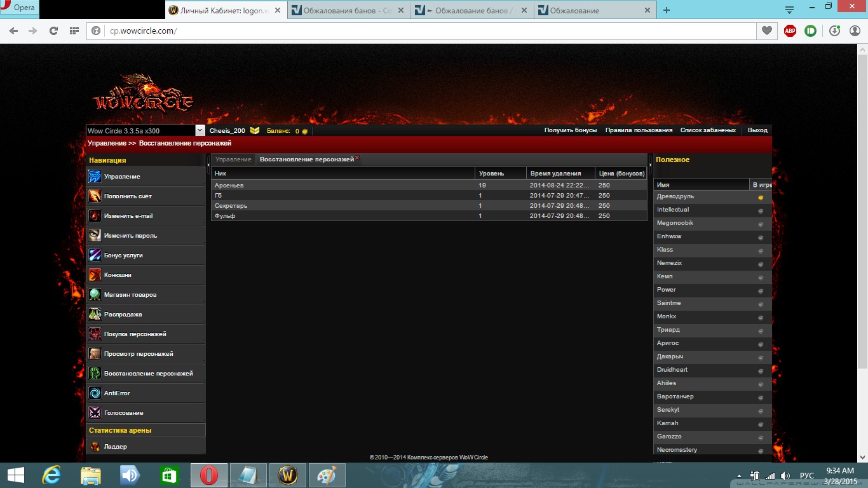868x488 pixels.
Task: Open Магазин товаров section
Action: coord(130,295)
